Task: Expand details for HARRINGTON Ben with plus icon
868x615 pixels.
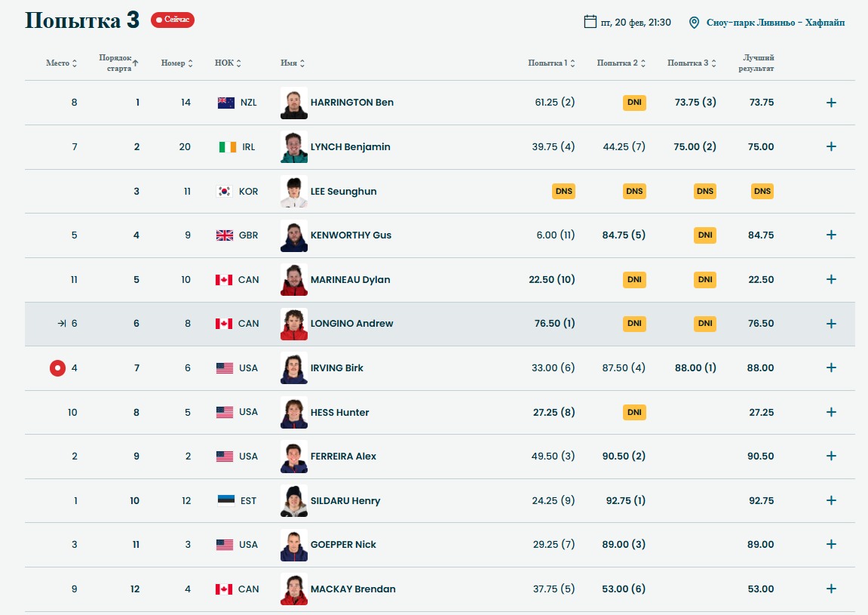Action: pyautogui.click(x=831, y=103)
